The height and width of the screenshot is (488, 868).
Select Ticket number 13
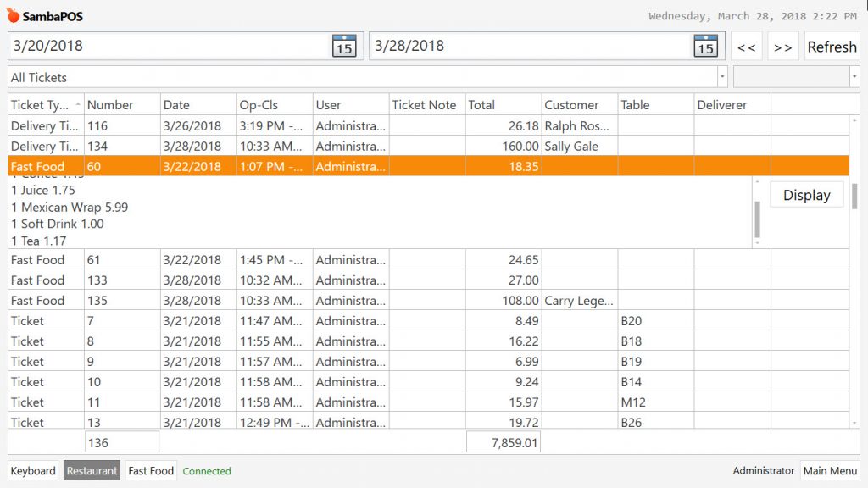[x=428, y=422]
